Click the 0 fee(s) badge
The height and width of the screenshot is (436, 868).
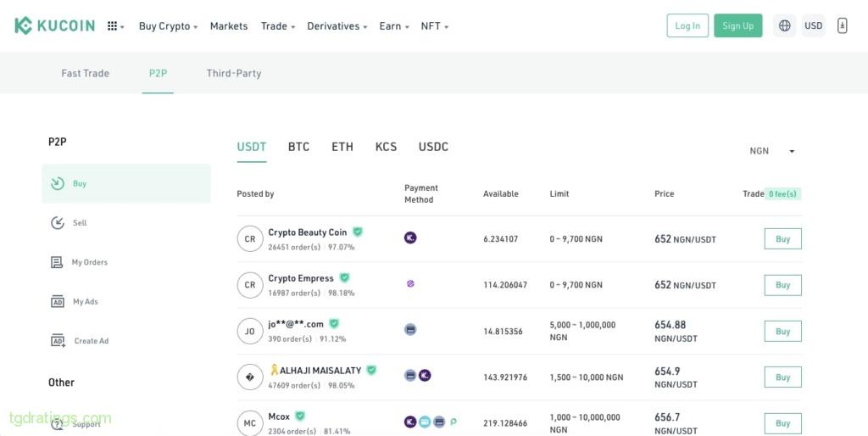[x=782, y=194]
